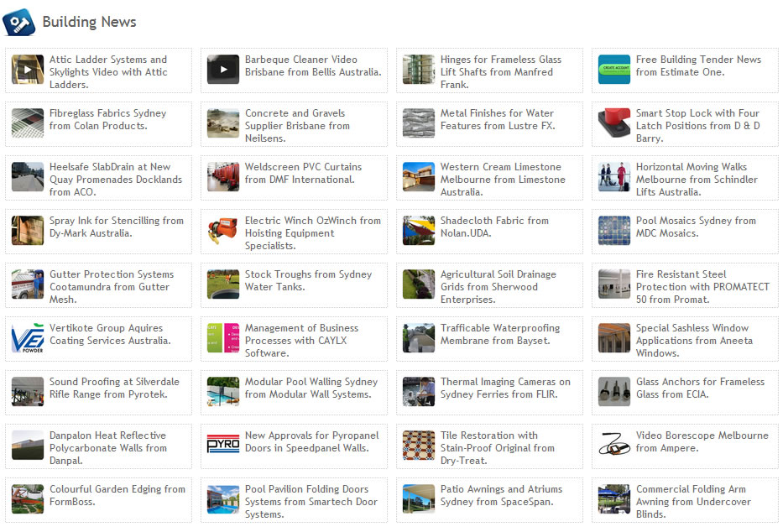Click Pool Mosaics Sydney from MDC Mosaics
The height and width of the screenshot is (532, 783).
[x=696, y=227]
